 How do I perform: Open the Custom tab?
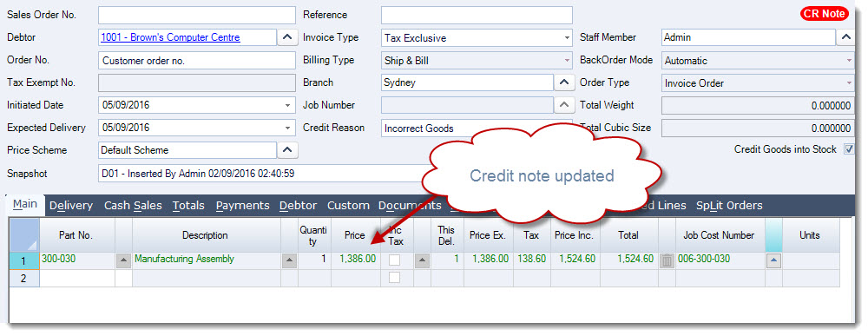pyautogui.click(x=348, y=206)
